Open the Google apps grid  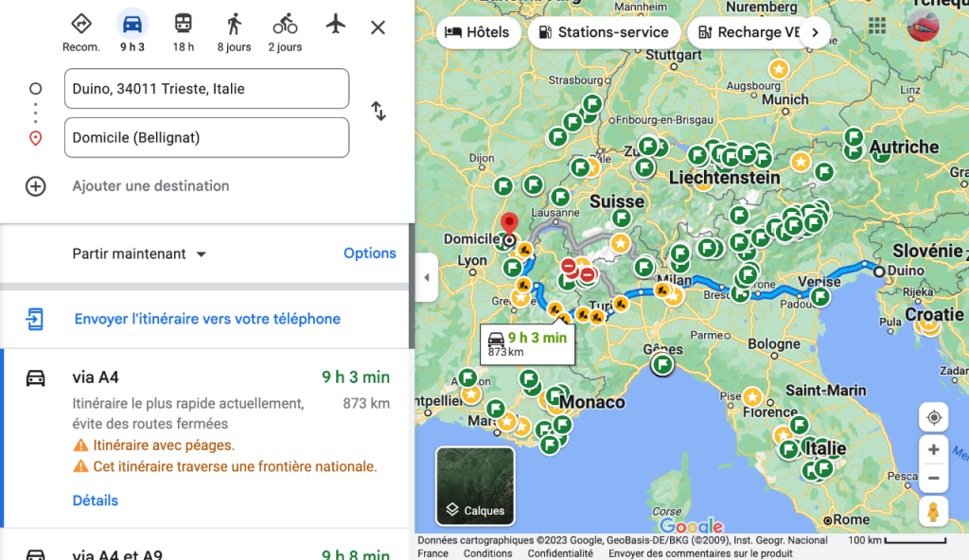click(x=877, y=26)
